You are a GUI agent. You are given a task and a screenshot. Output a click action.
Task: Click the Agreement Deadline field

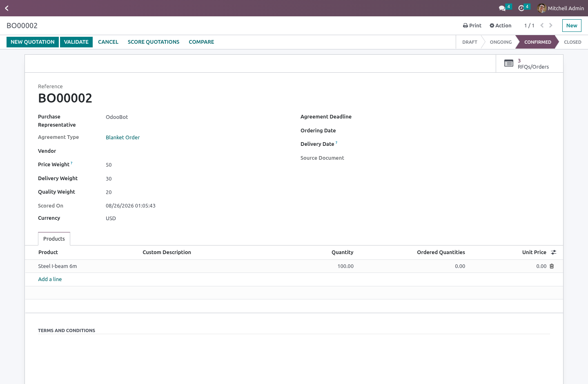[x=459, y=117]
